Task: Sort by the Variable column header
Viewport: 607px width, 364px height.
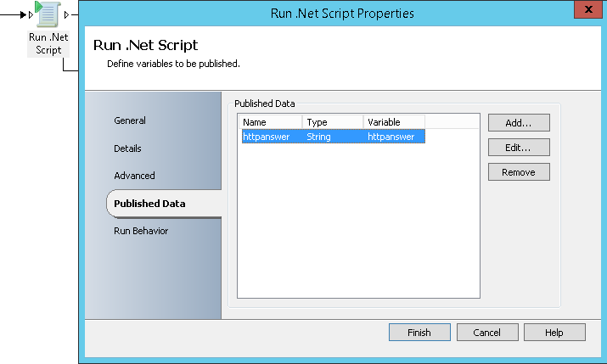Action: click(x=394, y=122)
